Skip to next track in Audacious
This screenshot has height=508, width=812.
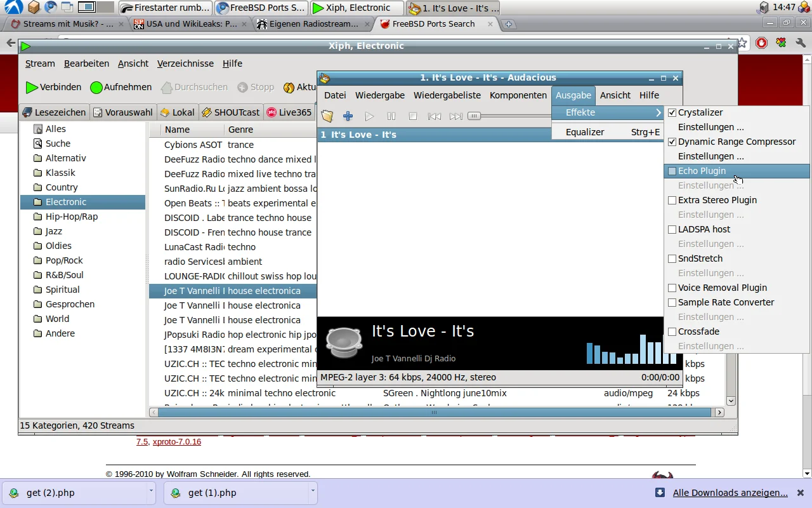(456, 116)
